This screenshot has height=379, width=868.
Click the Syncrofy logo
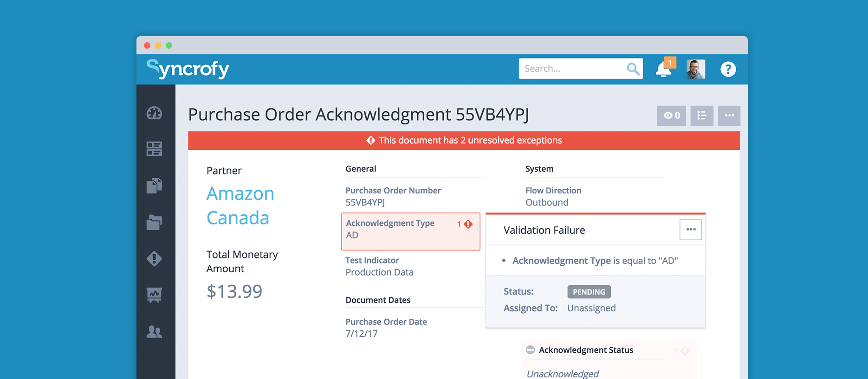pyautogui.click(x=188, y=69)
